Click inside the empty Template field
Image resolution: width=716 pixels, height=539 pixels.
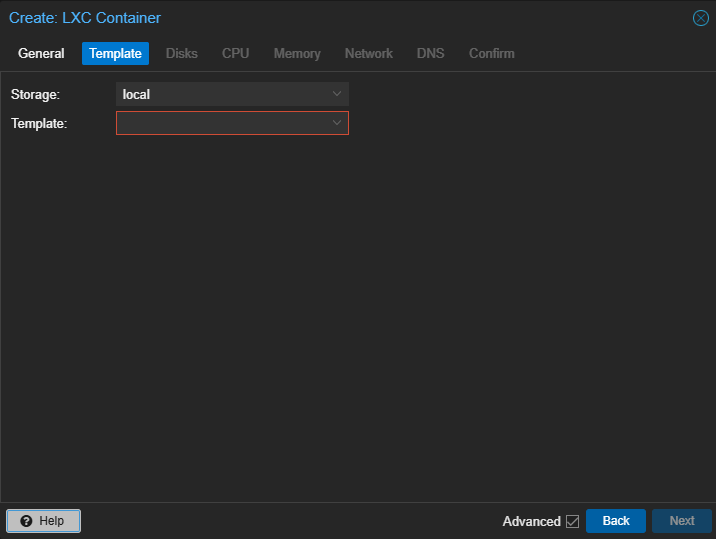(x=232, y=123)
